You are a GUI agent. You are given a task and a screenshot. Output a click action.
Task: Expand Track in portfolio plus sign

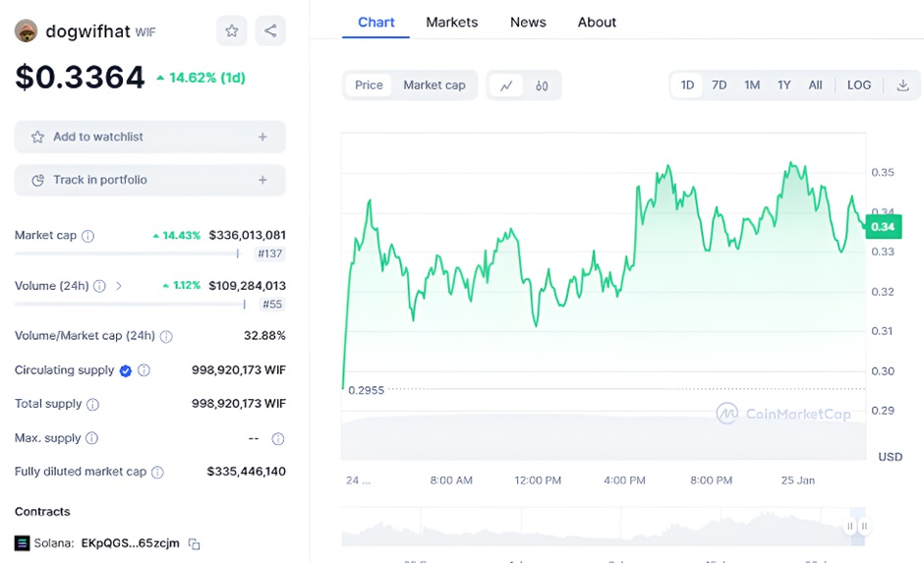click(x=262, y=180)
